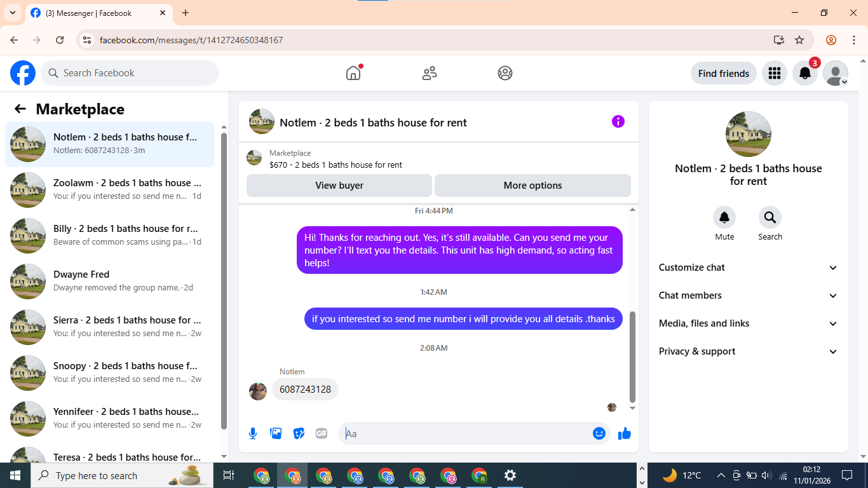Open the Zoolawm conversation

coord(109,190)
